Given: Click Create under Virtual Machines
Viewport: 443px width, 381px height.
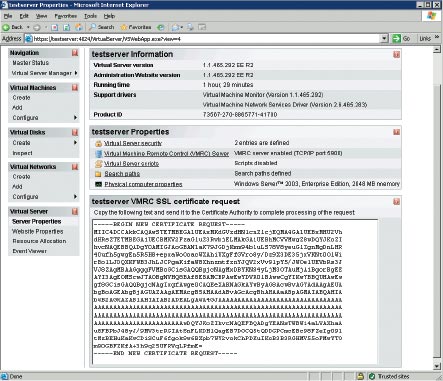Looking at the screenshot, I should click(21, 98).
